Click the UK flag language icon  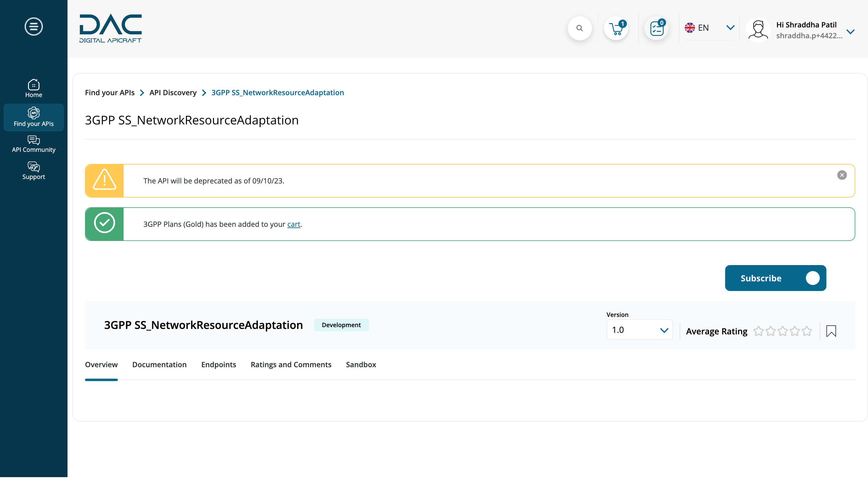pos(690,28)
